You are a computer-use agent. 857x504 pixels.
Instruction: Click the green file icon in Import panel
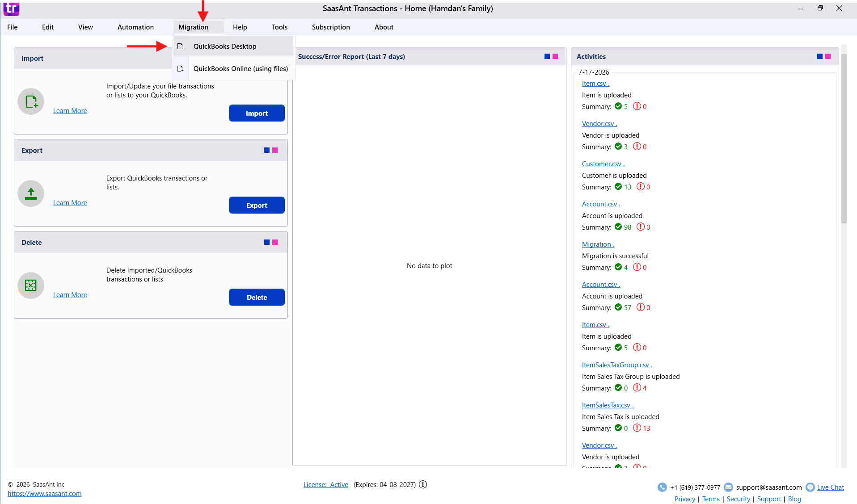31,101
